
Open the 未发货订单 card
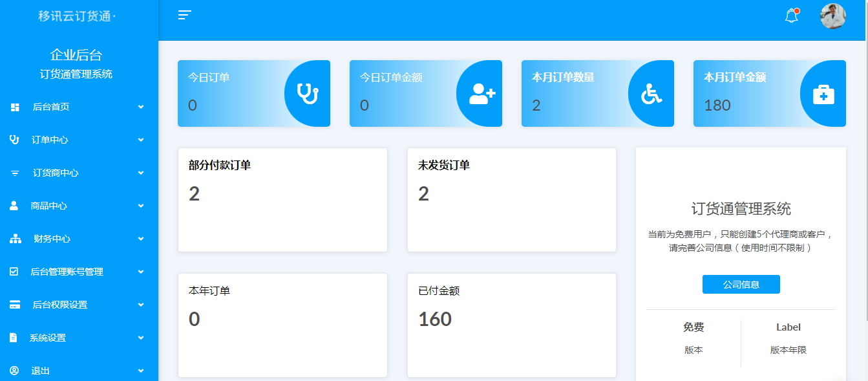(511, 200)
